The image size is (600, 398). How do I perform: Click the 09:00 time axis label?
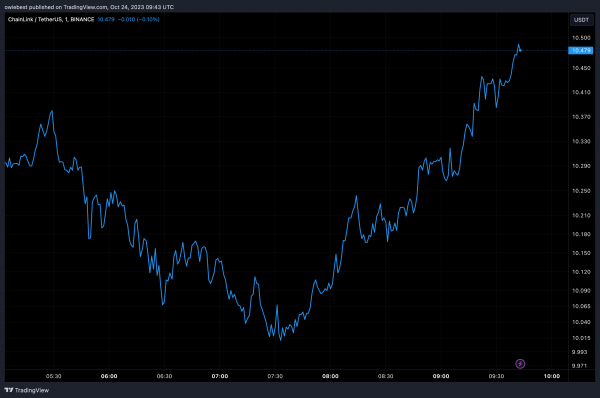441,376
